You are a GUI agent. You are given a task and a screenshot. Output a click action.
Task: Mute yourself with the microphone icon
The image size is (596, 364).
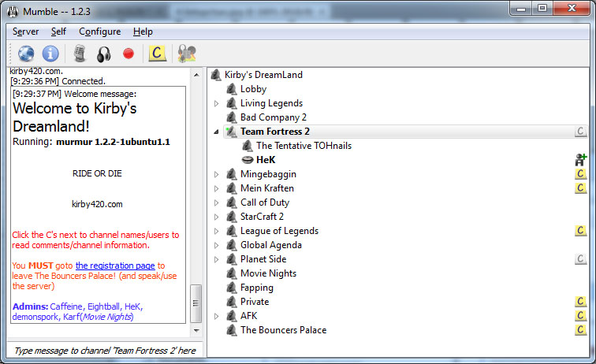[80, 54]
